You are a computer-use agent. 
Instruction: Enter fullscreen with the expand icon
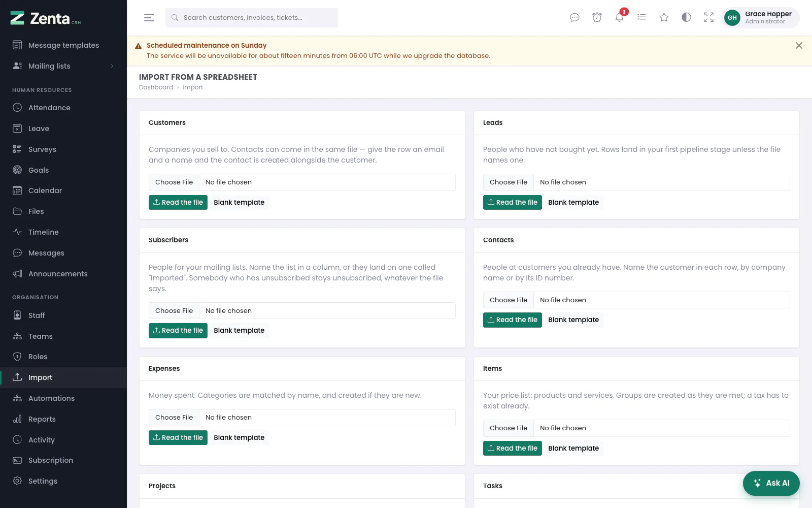(x=708, y=18)
